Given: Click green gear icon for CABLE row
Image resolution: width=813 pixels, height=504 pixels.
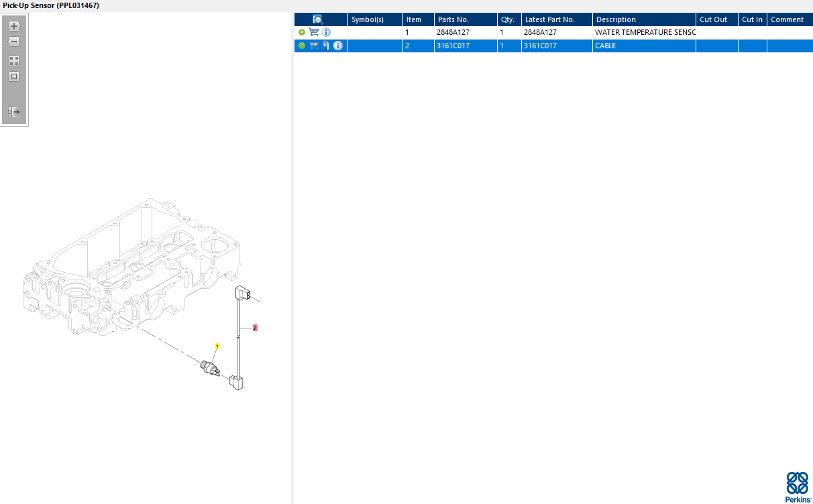Looking at the screenshot, I should point(302,46).
